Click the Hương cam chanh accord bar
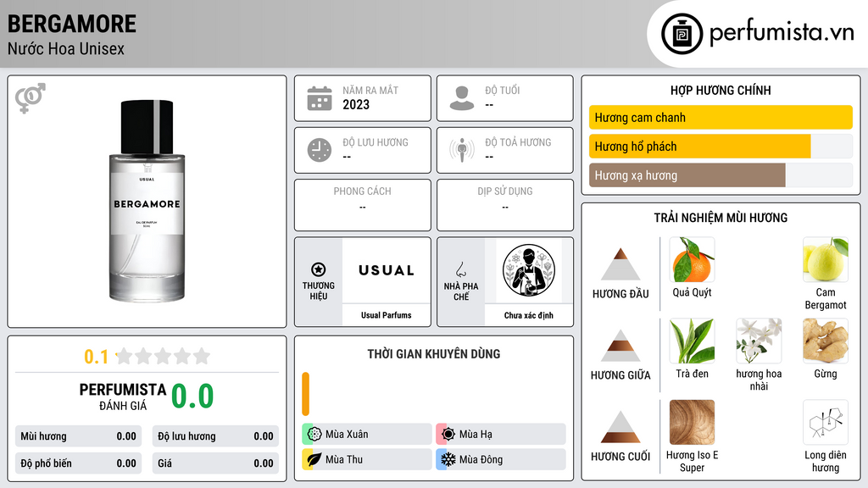Screen dimensions: 868x488 pos(721,117)
